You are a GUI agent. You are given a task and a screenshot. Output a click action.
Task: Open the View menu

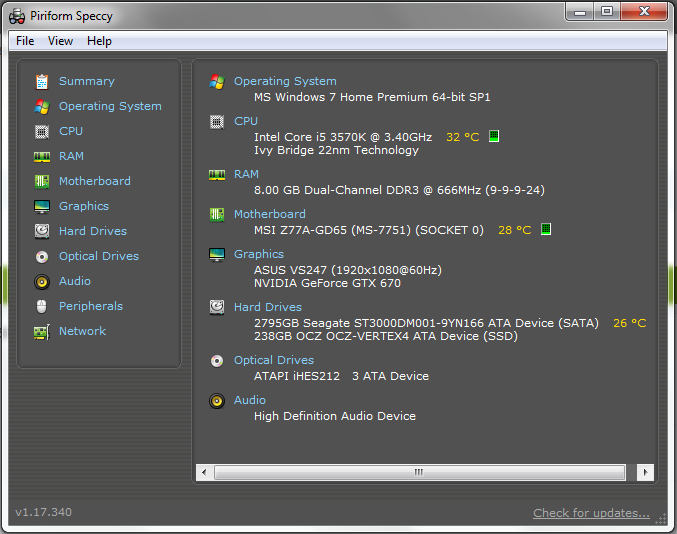click(60, 41)
